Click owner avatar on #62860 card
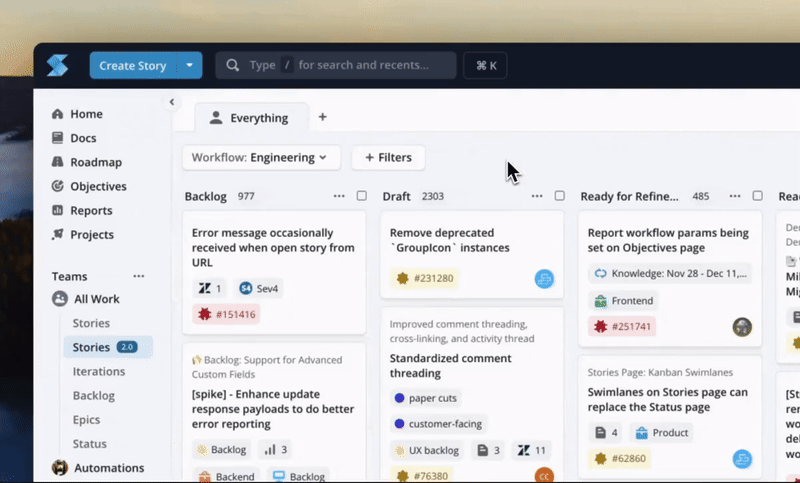This screenshot has height=483, width=800. 742,459
